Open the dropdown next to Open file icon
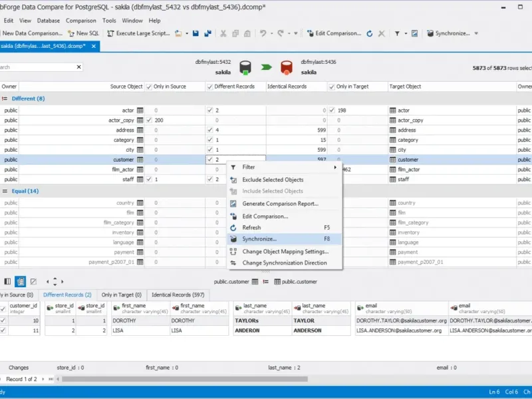The height and width of the screenshot is (399, 532). (x=187, y=33)
